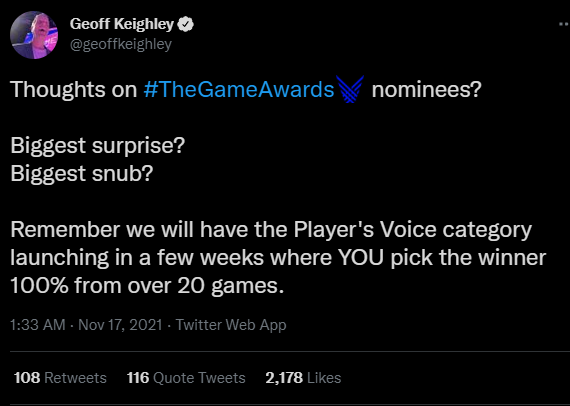View the 108 Retweets list
Image resolution: width=570 pixels, height=406 pixels.
60,378
